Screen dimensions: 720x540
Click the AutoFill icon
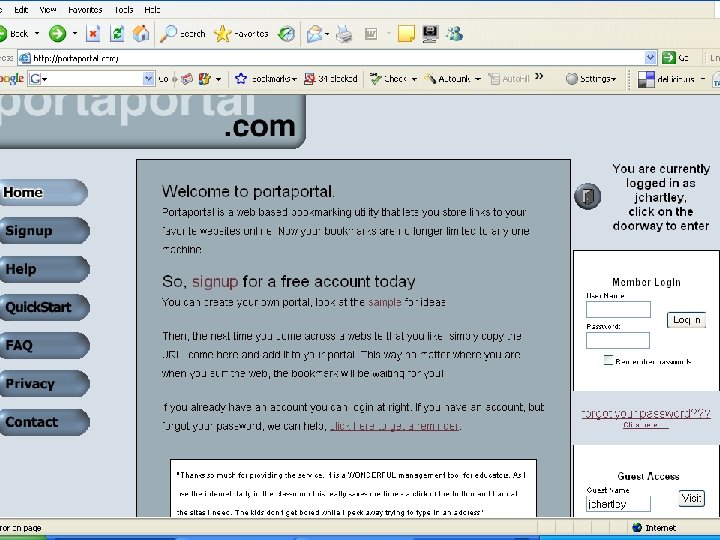494,79
